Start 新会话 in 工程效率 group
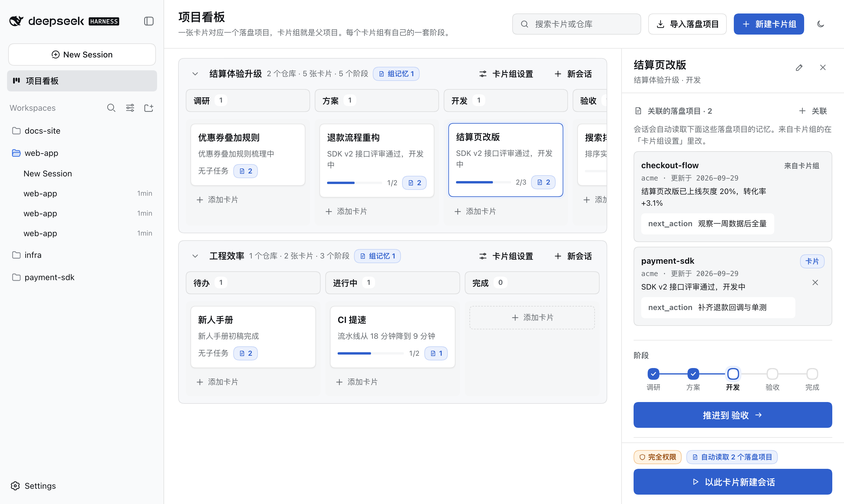844x504 pixels. (573, 256)
